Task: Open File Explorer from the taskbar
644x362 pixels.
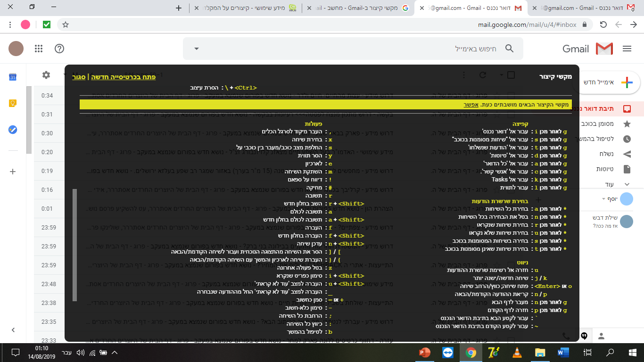Action: (540, 352)
